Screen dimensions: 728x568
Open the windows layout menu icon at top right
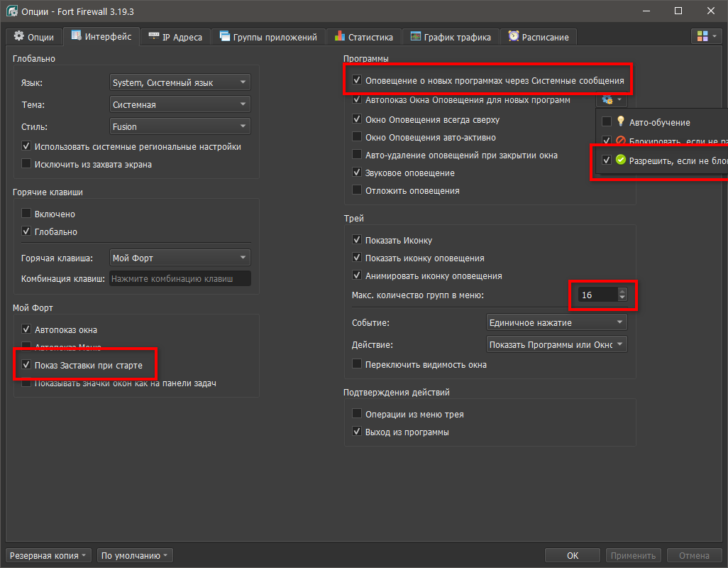point(706,36)
